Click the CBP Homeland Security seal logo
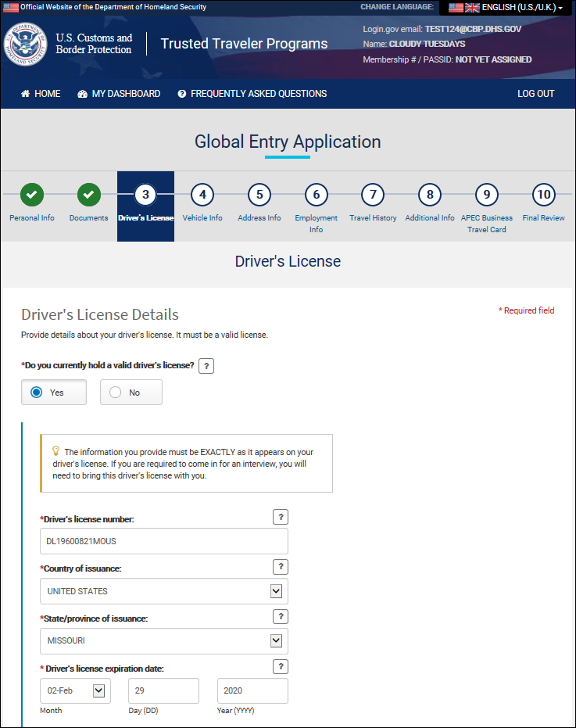 [x=25, y=44]
